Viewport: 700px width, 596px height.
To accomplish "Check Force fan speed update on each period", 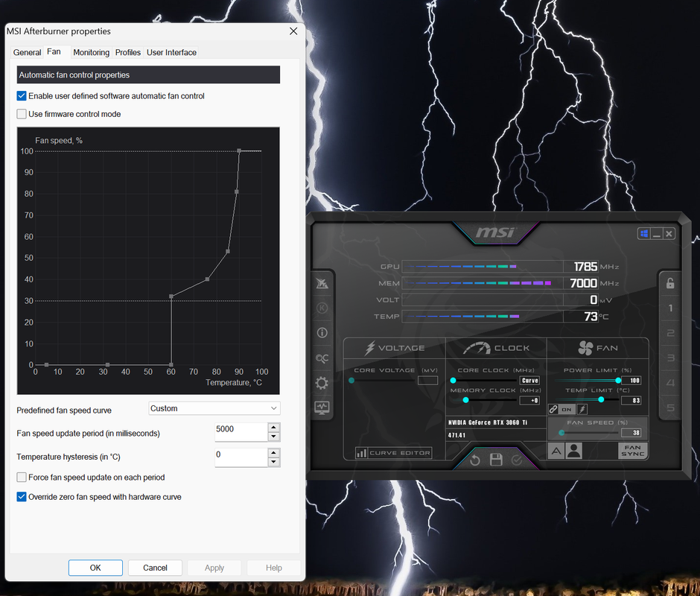I will point(22,477).
